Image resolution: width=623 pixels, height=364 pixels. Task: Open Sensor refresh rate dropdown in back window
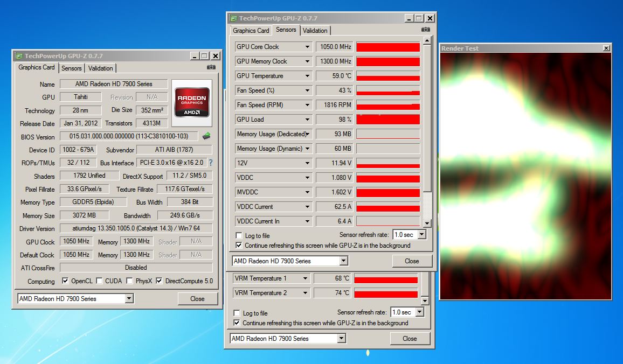tap(420, 312)
